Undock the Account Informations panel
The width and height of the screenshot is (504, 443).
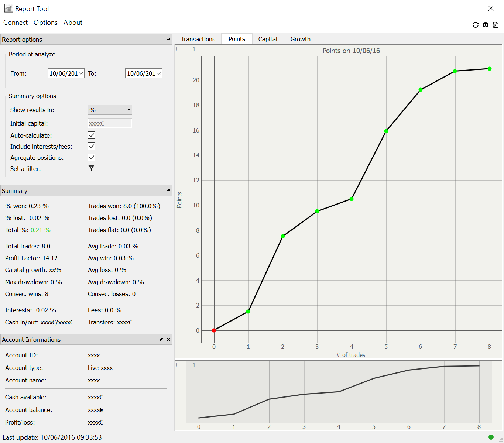pyautogui.click(x=162, y=340)
